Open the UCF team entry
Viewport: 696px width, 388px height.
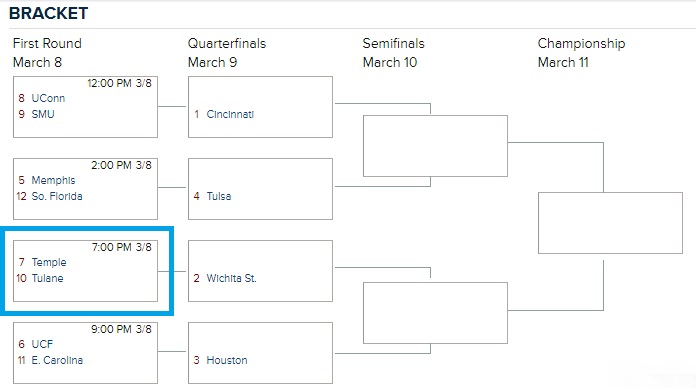[42, 344]
